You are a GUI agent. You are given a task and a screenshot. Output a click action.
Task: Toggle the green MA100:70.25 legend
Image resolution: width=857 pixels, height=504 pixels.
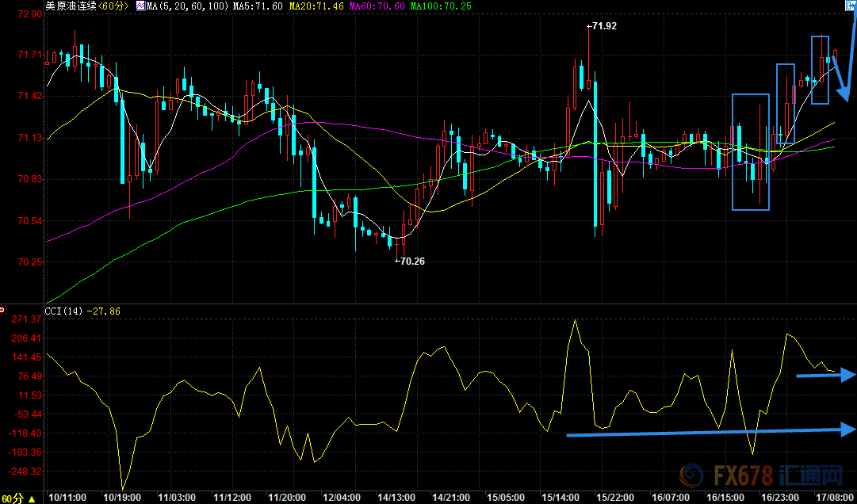pos(443,6)
